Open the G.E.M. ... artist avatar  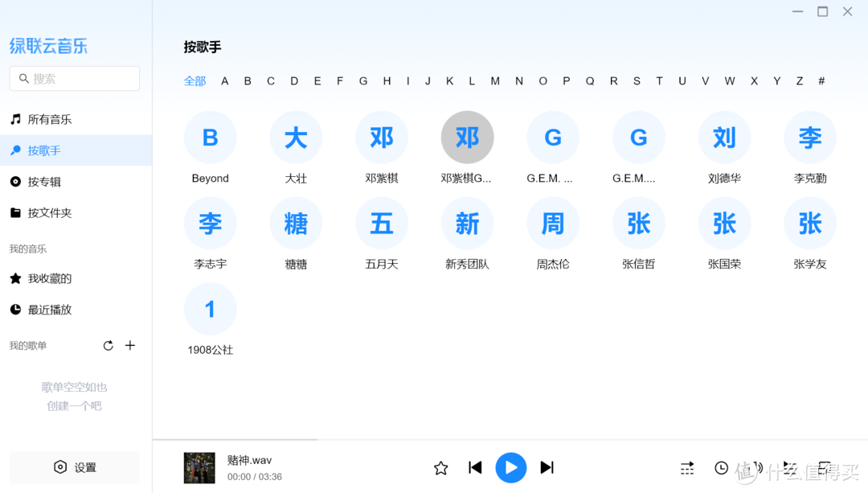point(553,138)
